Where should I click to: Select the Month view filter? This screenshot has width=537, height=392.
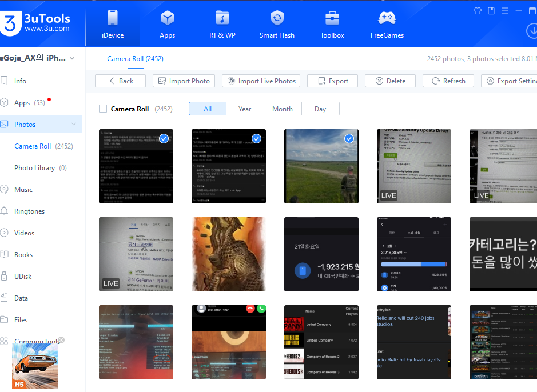(283, 109)
